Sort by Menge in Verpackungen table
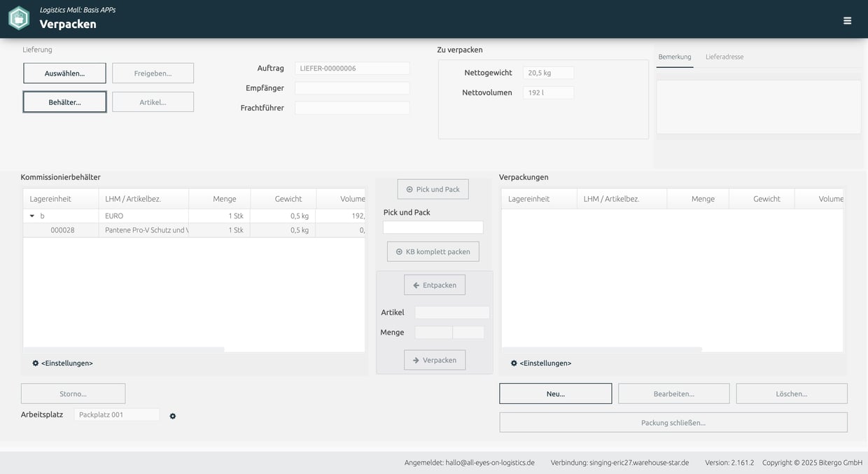Screen dimensions: 868x474 pyautogui.click(x=698, y=199)
